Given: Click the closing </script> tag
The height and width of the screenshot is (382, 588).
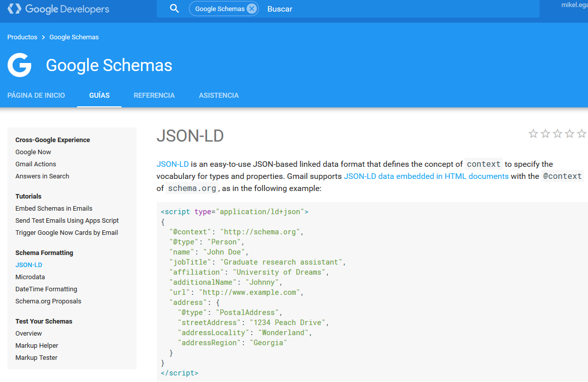Looking at the screenshot, I should [x=179, y=373].
